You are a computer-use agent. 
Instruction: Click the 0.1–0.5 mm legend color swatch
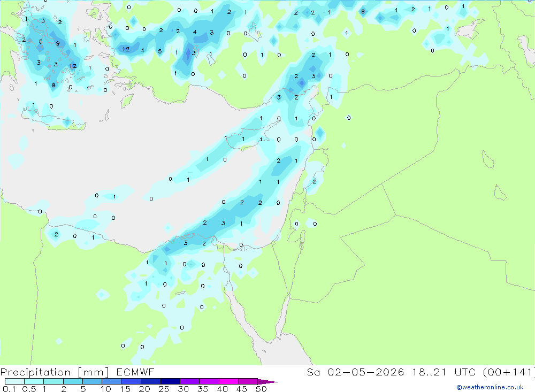[x=14, y=381]
